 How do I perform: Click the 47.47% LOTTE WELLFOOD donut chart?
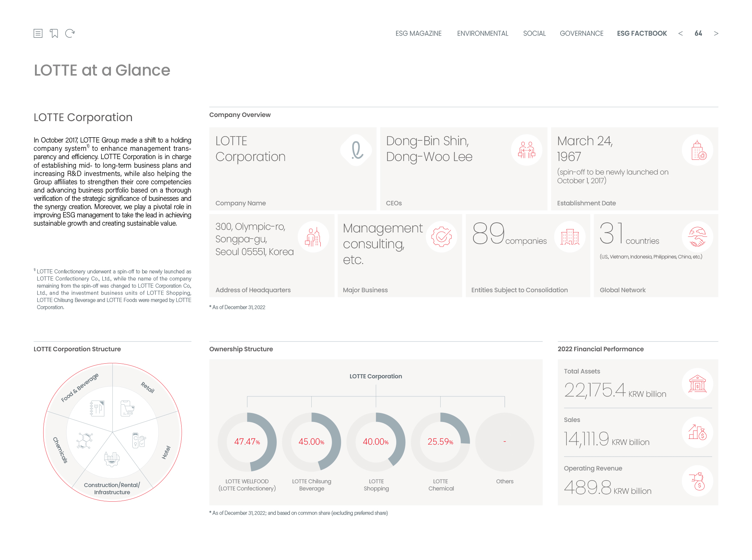point(247,442)
